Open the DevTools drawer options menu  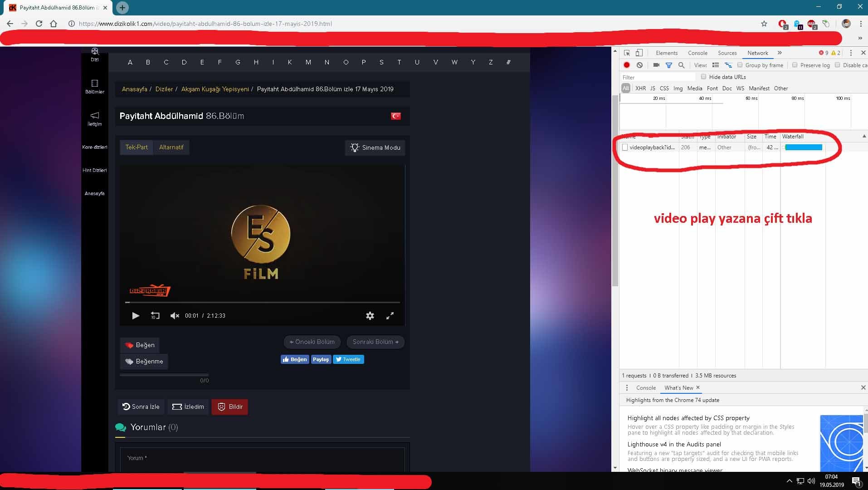coord(627,388)
